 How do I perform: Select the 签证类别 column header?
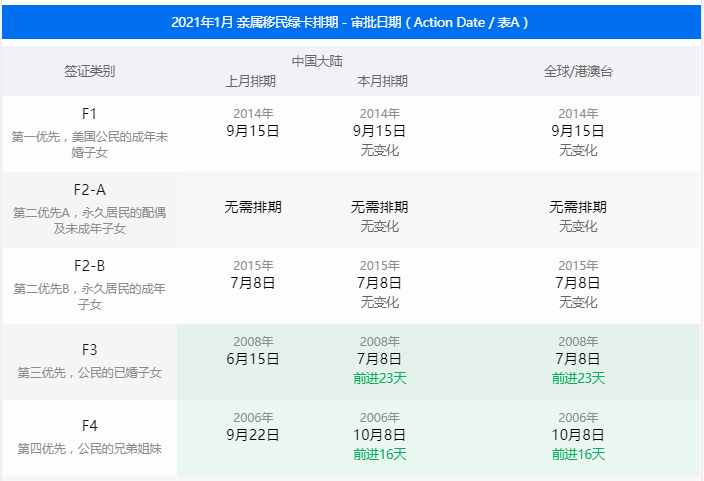89,71
